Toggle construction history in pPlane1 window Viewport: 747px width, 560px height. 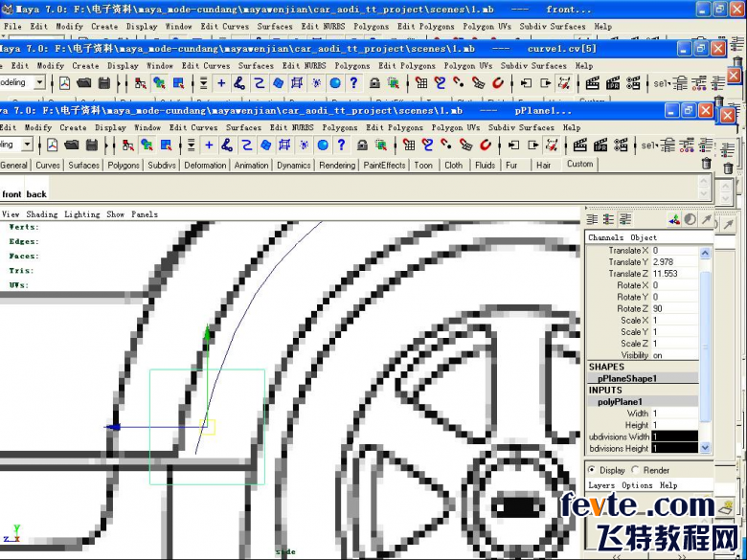(553, 145)
